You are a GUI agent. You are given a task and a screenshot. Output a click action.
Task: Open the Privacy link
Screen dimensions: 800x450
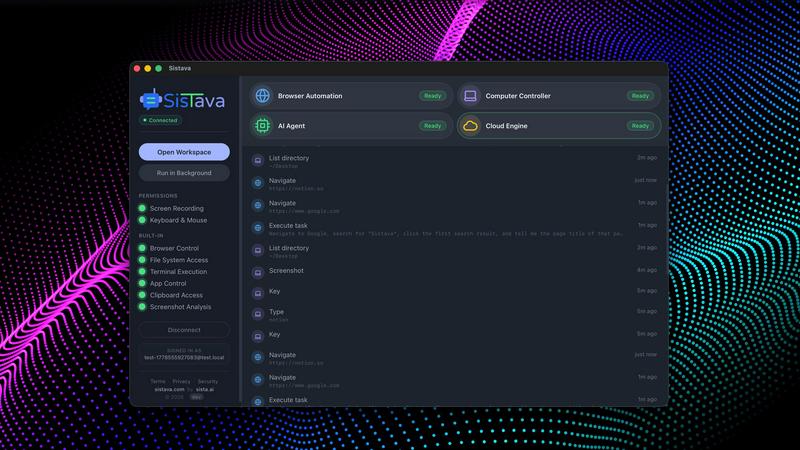click(181, 381)
